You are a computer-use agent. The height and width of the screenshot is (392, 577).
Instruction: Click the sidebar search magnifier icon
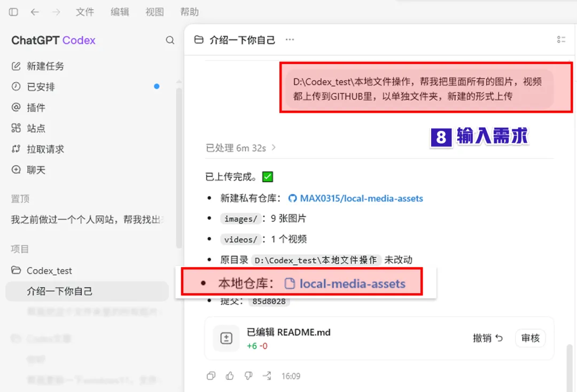(x=170, y=40)
